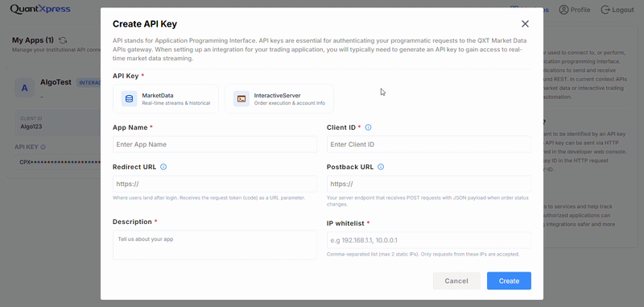Click into the Redirect URL field
Viewport: 644px width, 307px height.
click(215, 184)
